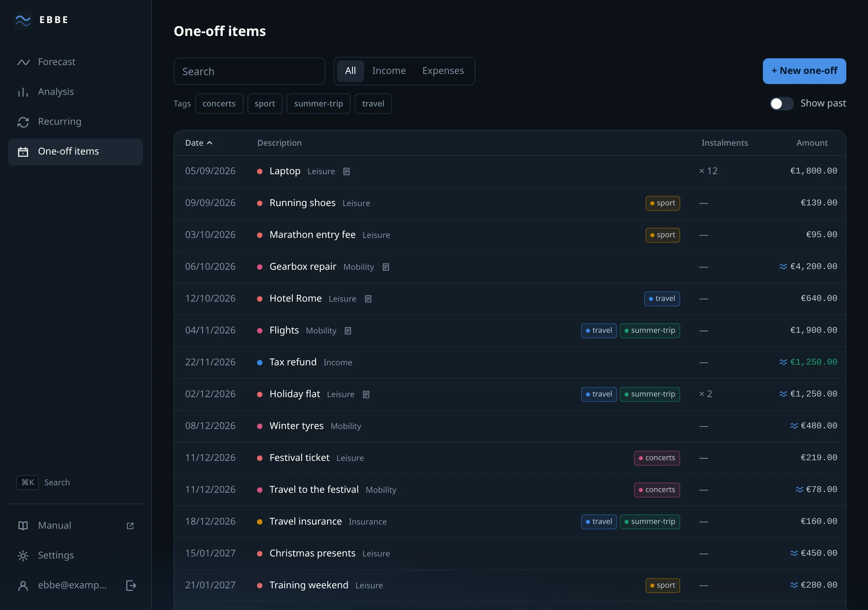Open Analysis from the sidebar
Image resolution: width=868 pixels, height=610 pixels.
[x=76, y=91]
